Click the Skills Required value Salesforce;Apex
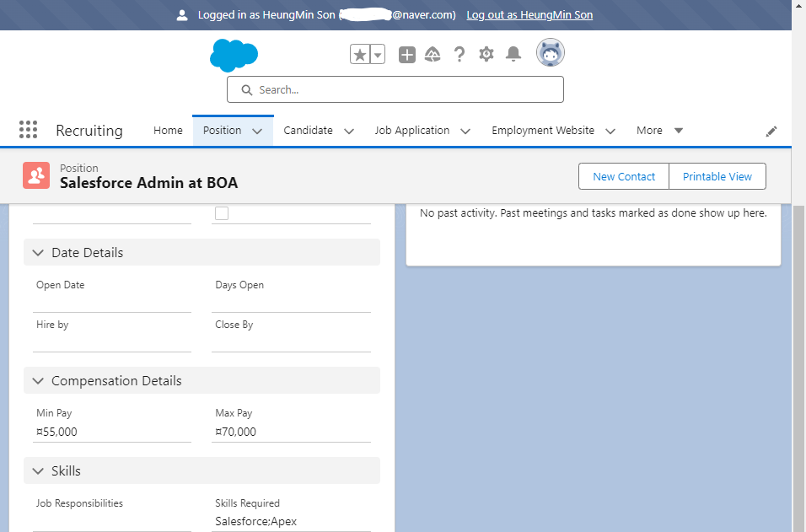This screenshot has height=532, width=806. coord(256,521)
